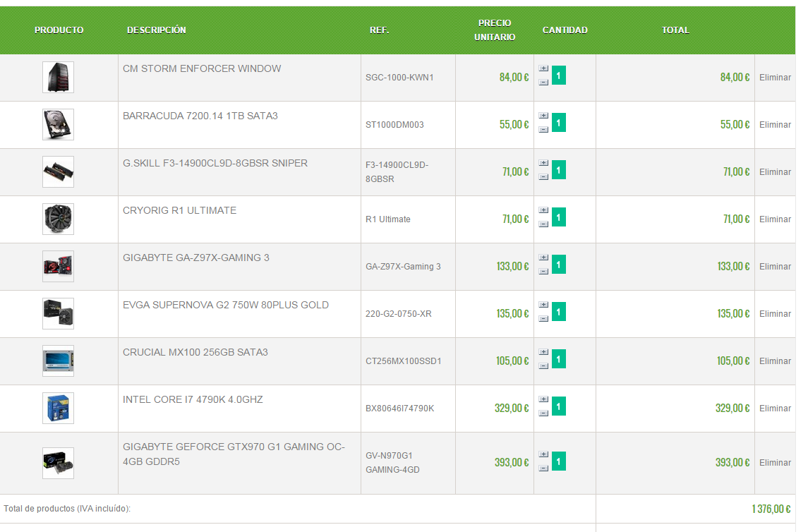The image size is (808, 532).
Task: Open the Barracuda hard drive thumbnail
Action: point(59,125)
